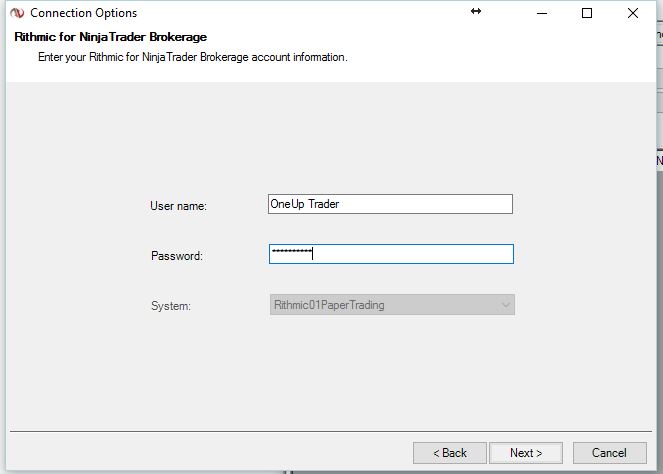
Task: Click the NinjaTrader logo icon in title bar
Action: pyautogui.click(x=17, y=13)
